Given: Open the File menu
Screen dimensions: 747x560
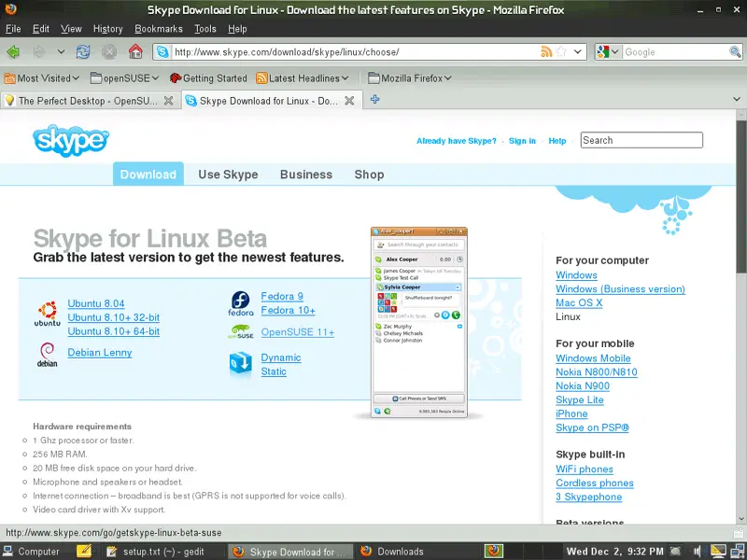Looking at the screenshot, I should (13, 29).
